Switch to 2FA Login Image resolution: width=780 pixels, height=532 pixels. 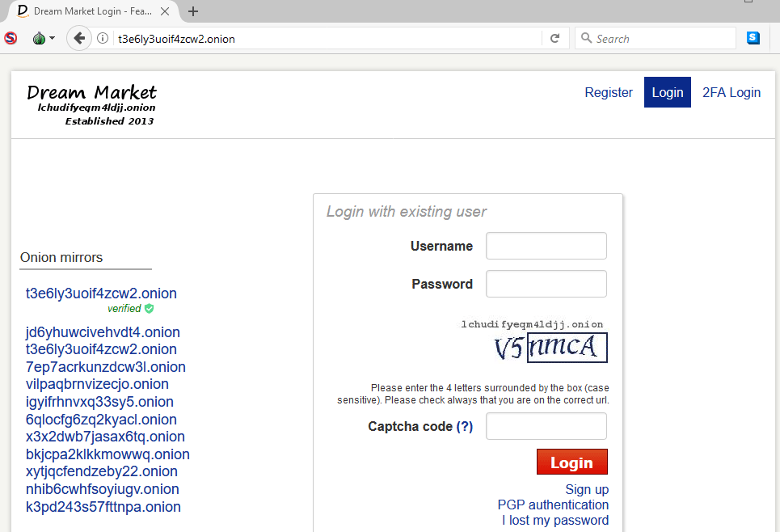point(732,92)
